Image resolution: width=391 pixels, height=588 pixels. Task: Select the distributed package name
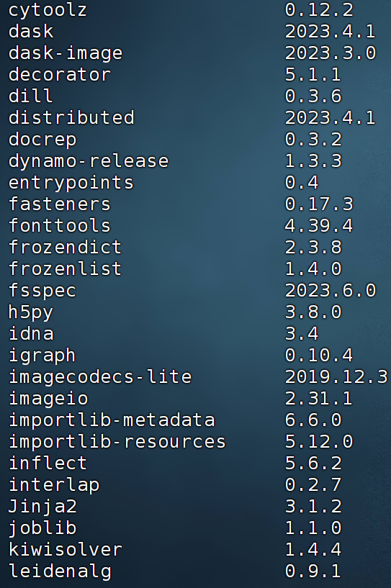tap(71, 117)
